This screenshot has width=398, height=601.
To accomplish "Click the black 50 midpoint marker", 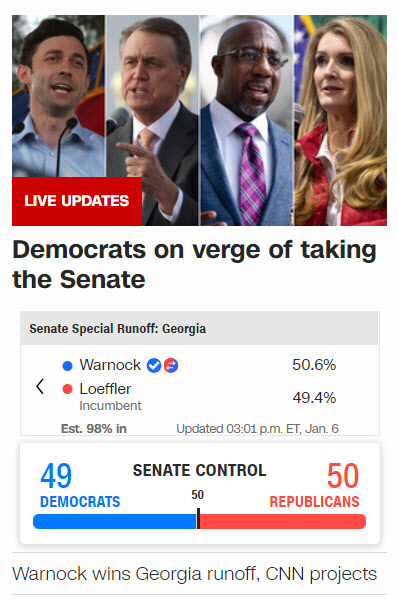I will click(x=198, y=519).
